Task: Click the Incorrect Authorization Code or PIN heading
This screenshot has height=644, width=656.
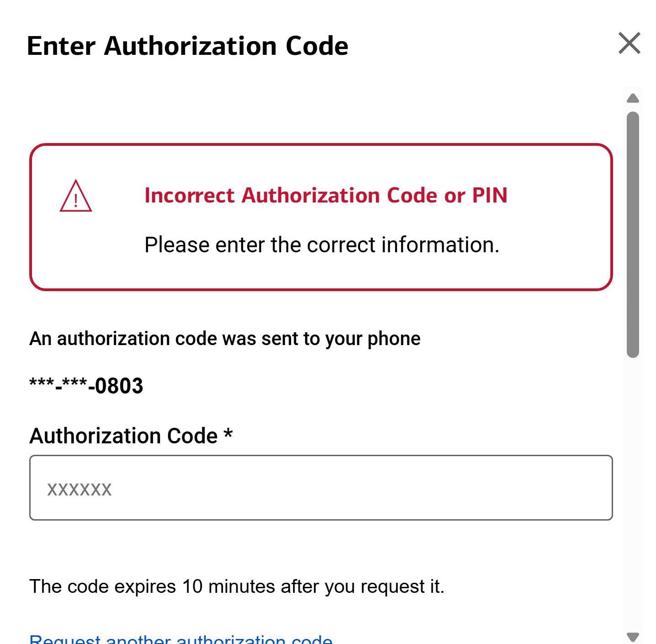Action: [x=325, y=196]
